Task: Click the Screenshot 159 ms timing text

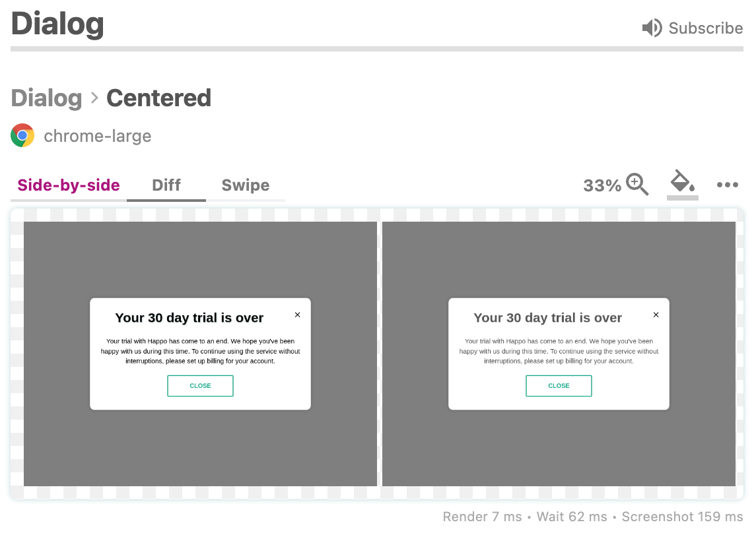Action: (683, 517)
